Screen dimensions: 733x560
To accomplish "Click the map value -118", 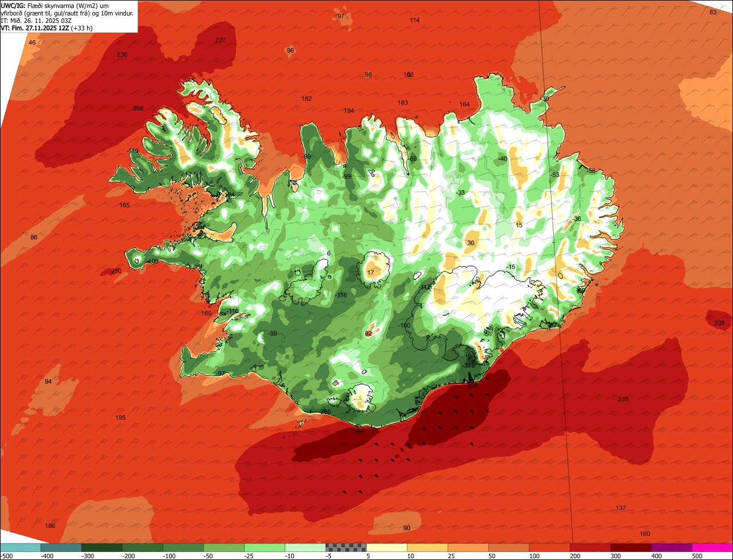I will pos(341,295).
